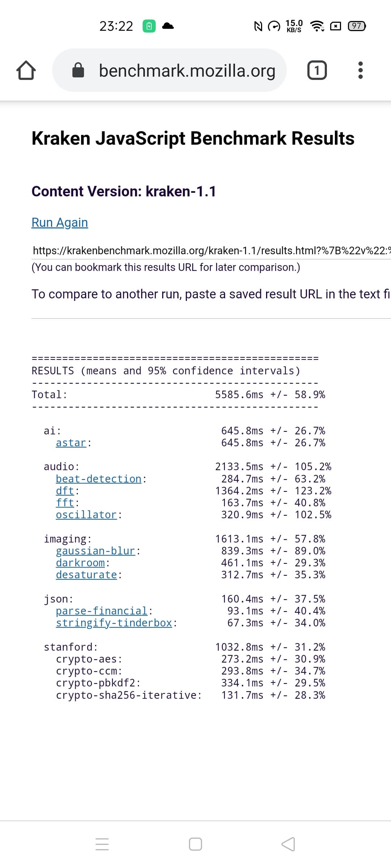Open recent apps with the menu lines button
Screen dimensions: 391x868
102,844
